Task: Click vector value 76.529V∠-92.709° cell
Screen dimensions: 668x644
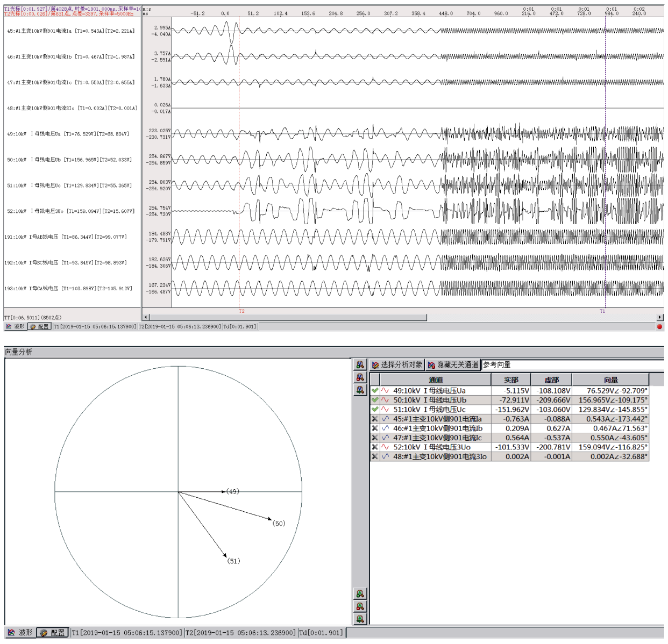Action: 611,391
